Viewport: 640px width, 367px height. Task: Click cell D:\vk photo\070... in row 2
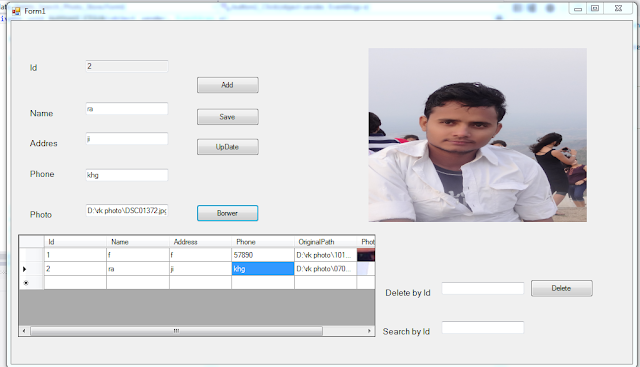pyautogui.click(x=325, y=269)
